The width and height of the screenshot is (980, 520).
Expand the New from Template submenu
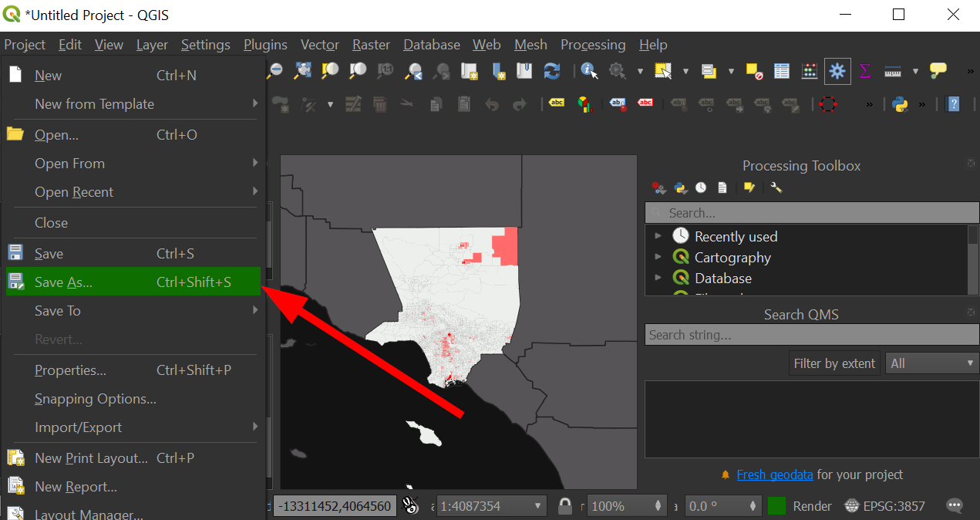(x=133, y=103)
